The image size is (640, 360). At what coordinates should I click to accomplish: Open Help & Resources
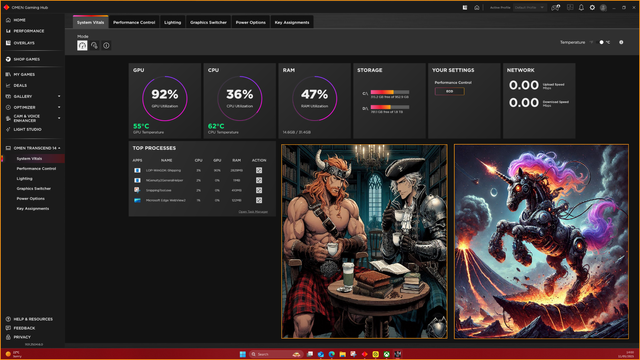click(x=29, y=319)
